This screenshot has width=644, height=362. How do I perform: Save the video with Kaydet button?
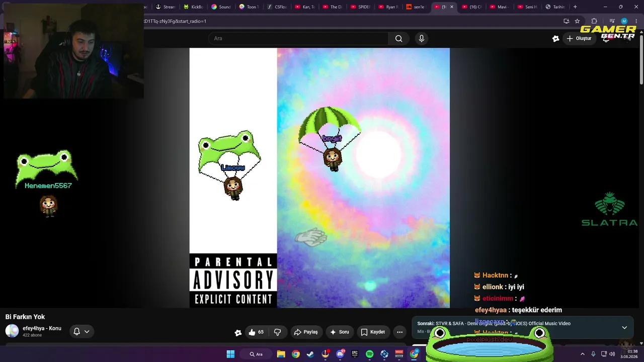click(373, 332)
